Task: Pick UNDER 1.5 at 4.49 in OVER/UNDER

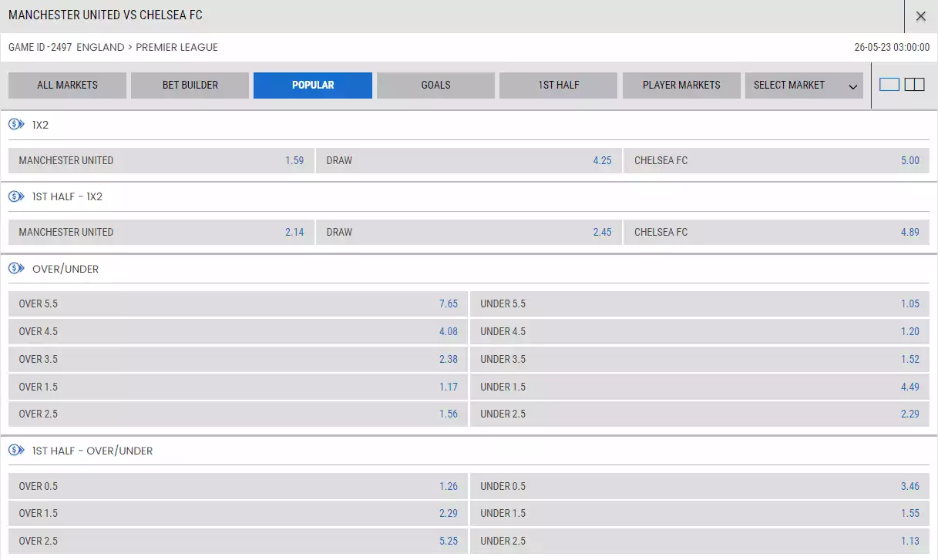Action: (700, 387)
